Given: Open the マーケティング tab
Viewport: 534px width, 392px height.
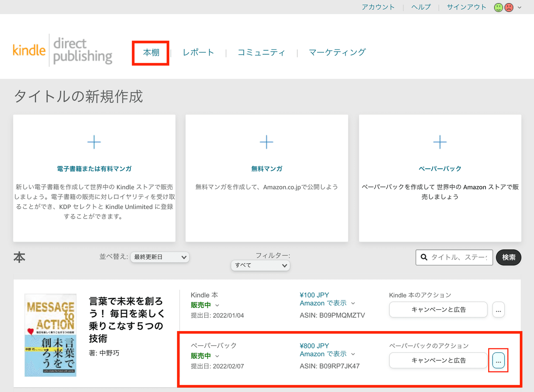Looking at the screenshot, I should 337,53.
